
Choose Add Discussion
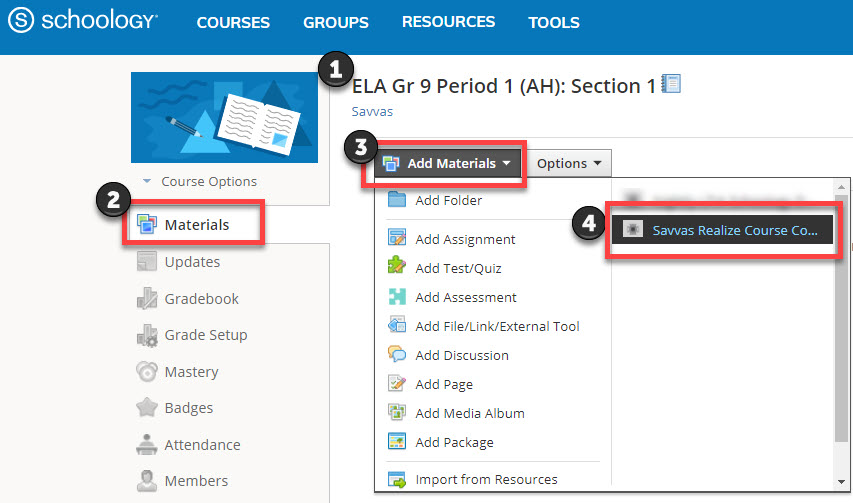tap(462, 355)
